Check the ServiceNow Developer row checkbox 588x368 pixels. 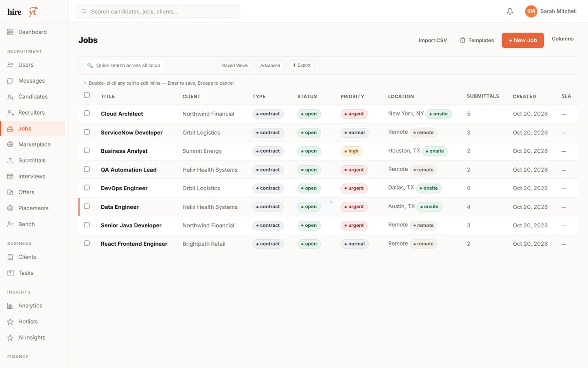tap(87, 132)
